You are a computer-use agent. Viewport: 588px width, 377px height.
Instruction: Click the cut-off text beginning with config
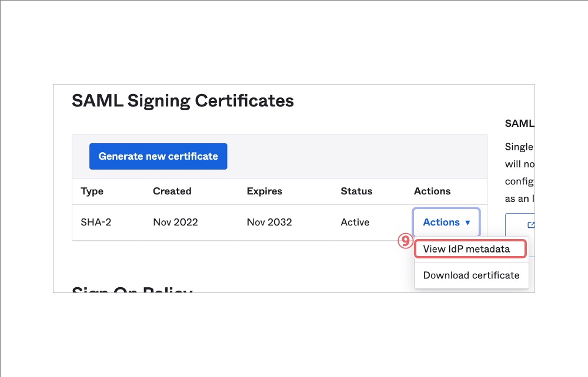tap(519, 181)
